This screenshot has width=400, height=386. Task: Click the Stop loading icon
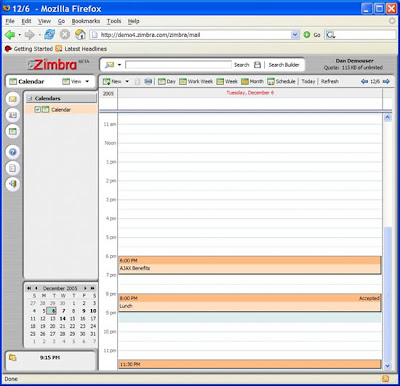pos(65,34)
